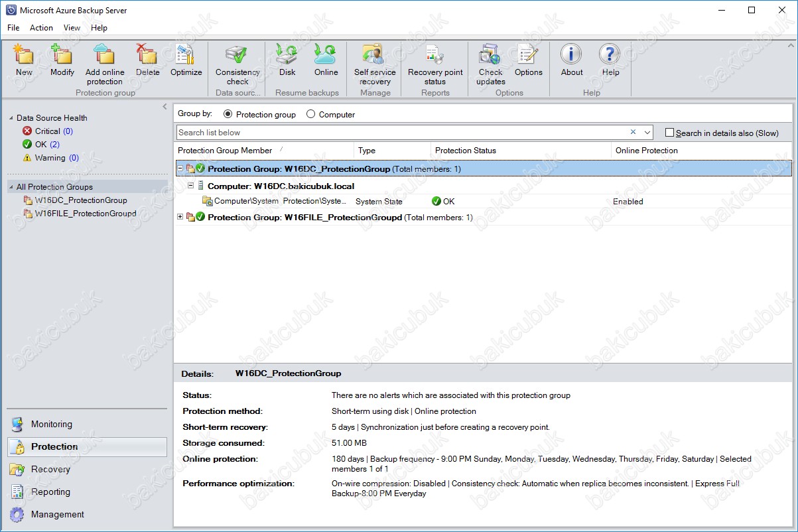Click the OK health status icon

(x=27, y=145)
